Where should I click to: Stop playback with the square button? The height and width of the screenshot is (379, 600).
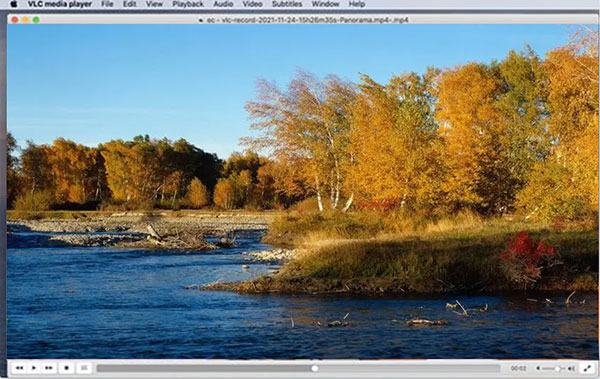point(66,368)
